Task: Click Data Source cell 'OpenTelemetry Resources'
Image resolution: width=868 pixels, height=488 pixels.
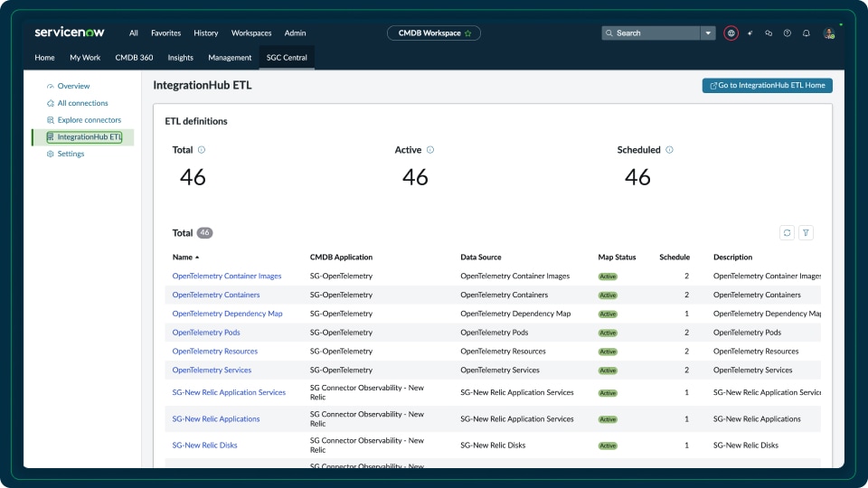Action: pos(503,352)
